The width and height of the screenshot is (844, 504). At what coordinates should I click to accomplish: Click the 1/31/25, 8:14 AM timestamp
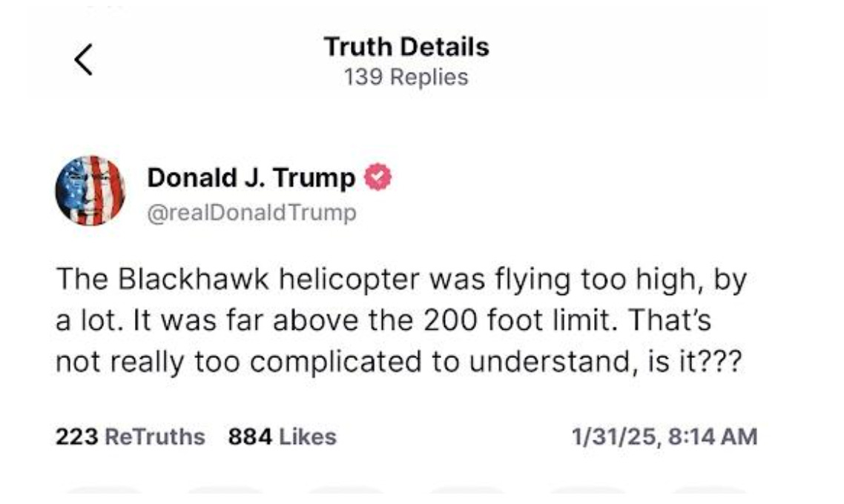click(x=665, y=437)
